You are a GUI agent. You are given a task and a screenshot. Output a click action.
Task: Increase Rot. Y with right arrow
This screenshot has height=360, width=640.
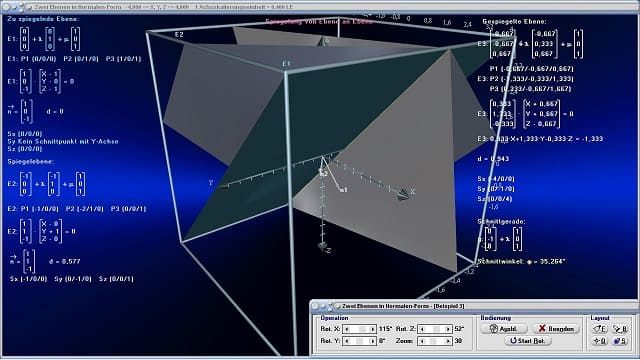(x=372, y=341)
